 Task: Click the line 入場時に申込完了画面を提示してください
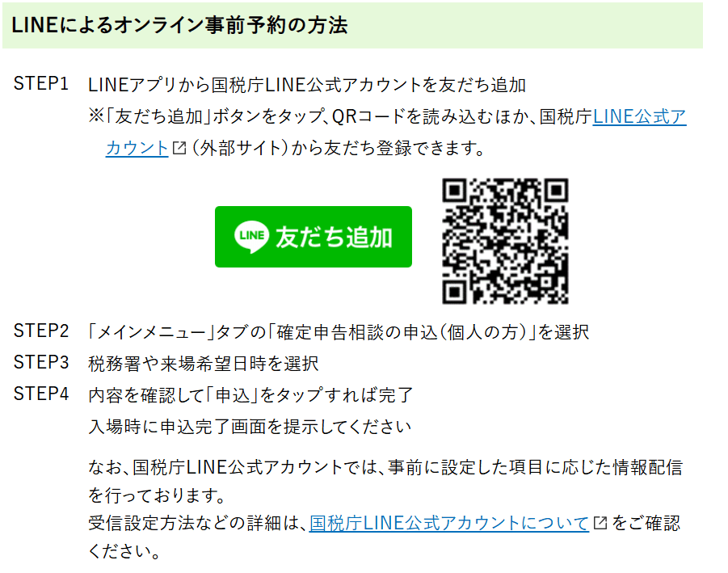250,426
